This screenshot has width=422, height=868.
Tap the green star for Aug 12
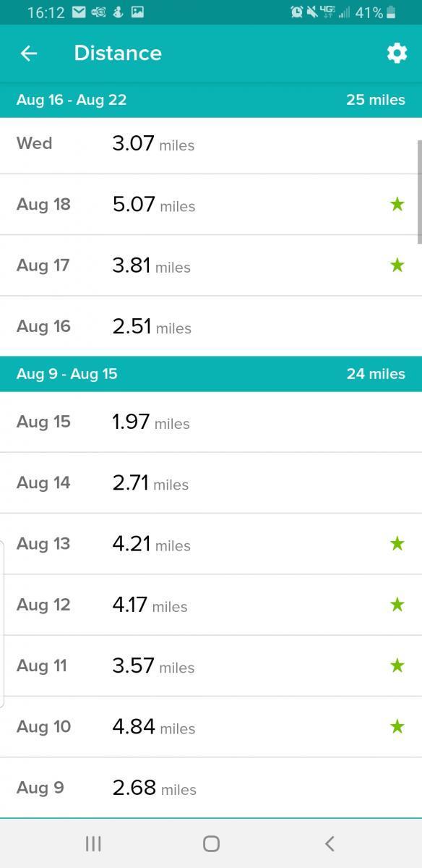pyautogui.click(x=397, y=605)
